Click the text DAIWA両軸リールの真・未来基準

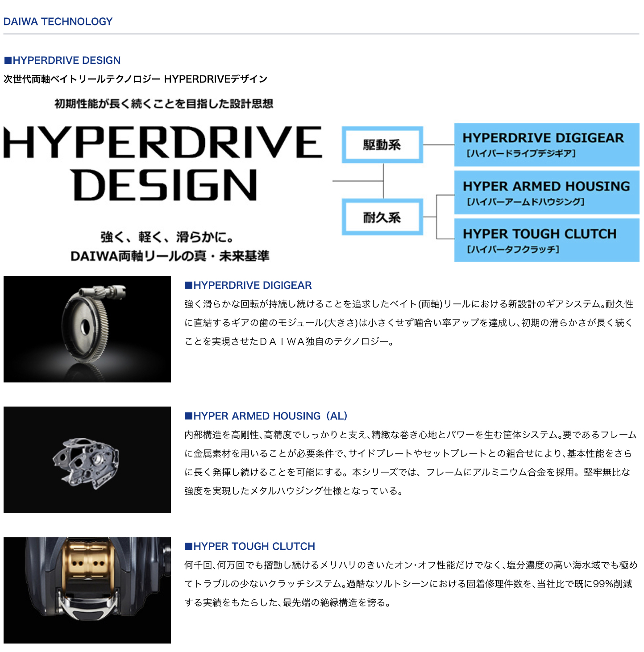170,256
